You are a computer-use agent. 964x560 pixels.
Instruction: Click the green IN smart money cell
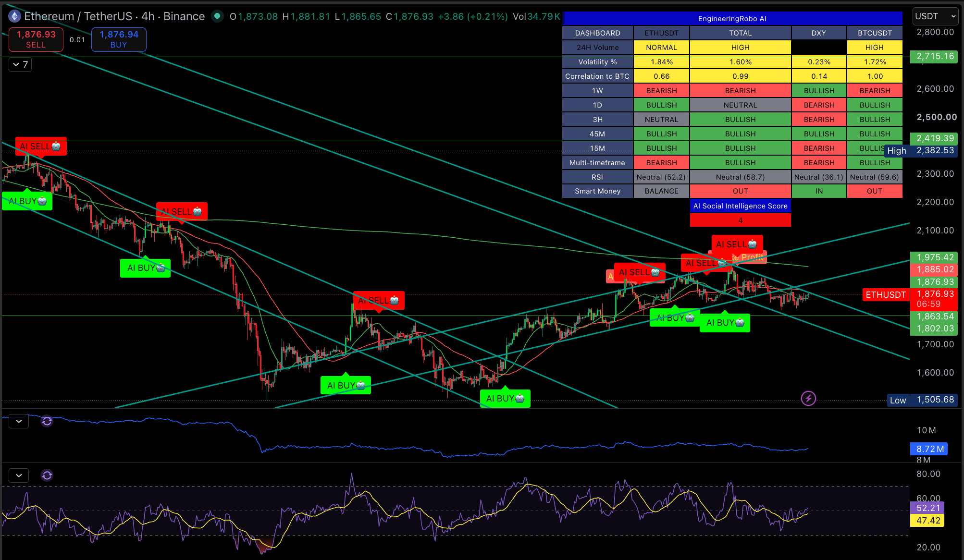819,191
